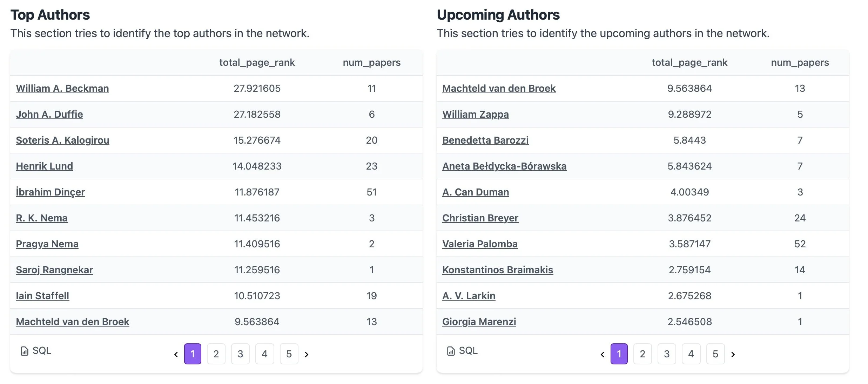
Task: Select page 5 in Top Authors pagination
Action: pyautogui.click(x=289, y=354)
